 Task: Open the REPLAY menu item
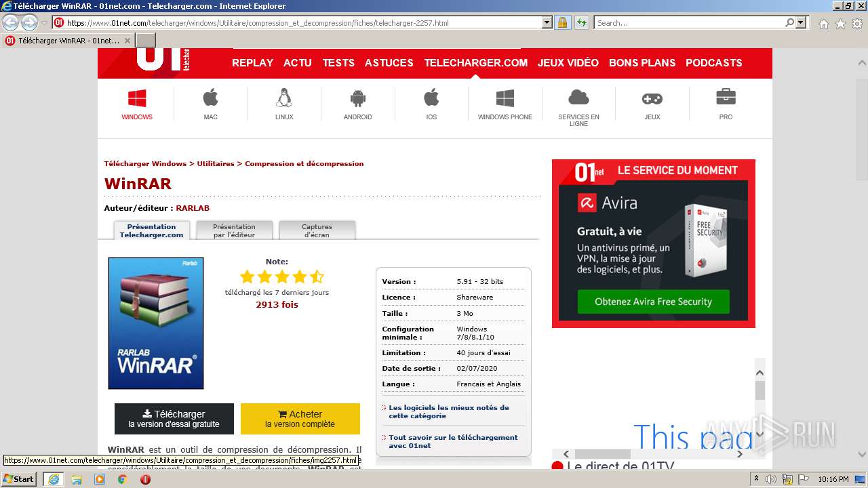click(x=252, y=62)
